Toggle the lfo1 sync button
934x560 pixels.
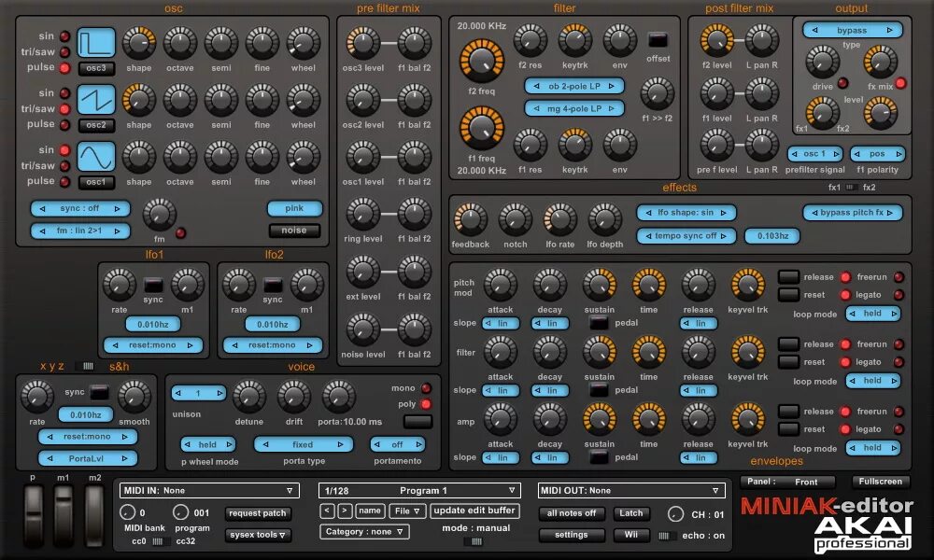click(153, 285)
